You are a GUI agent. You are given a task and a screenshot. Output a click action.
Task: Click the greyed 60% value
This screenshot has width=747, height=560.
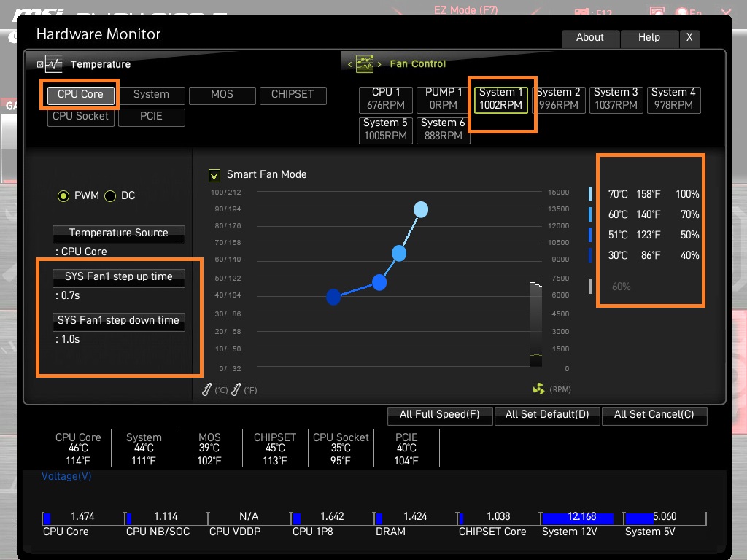[x=622, y=287]
